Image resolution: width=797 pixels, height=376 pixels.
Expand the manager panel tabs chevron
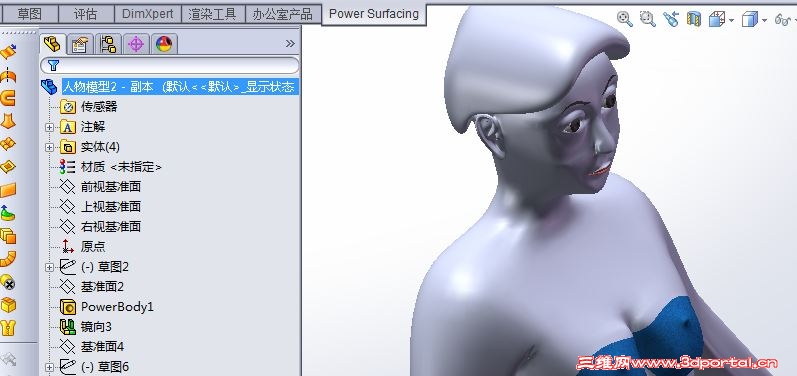point(290,44)
